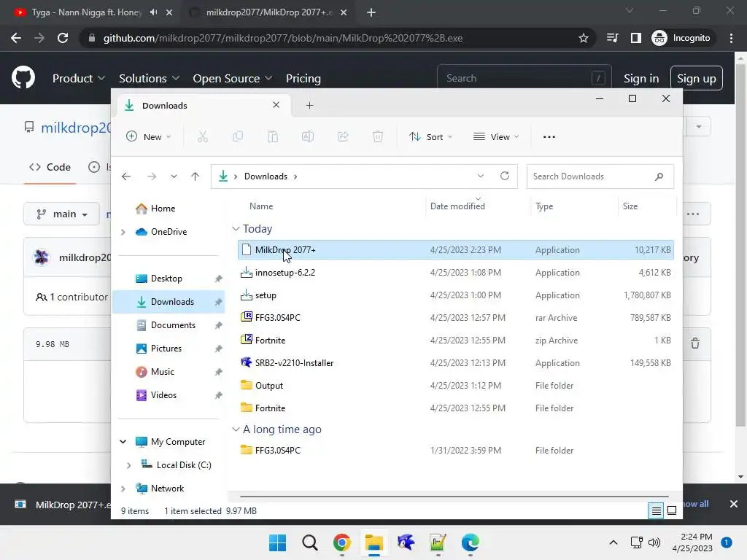Screen dimensions: 747x560
Task: Open a new Chrome tab
Action: (x=371, y=12)
